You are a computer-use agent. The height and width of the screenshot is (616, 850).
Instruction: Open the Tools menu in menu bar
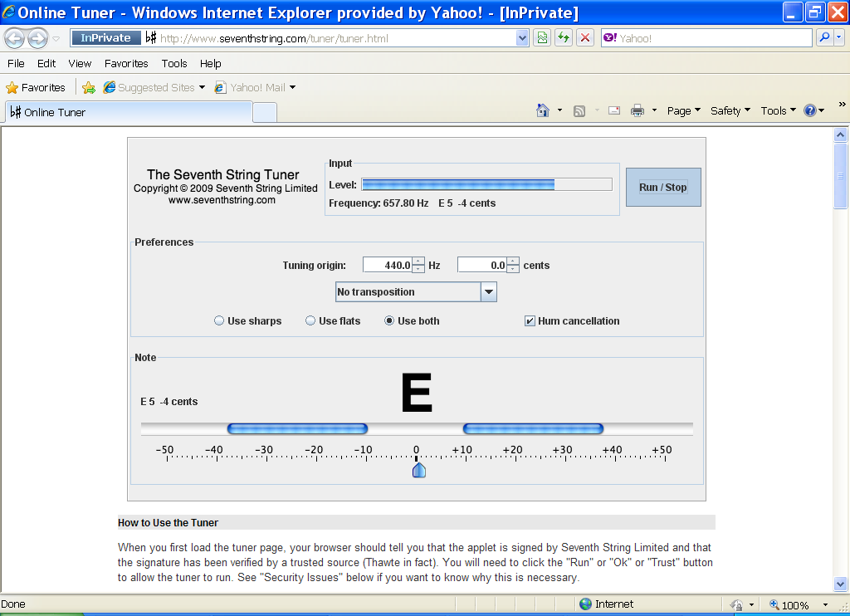pos(174,63)
